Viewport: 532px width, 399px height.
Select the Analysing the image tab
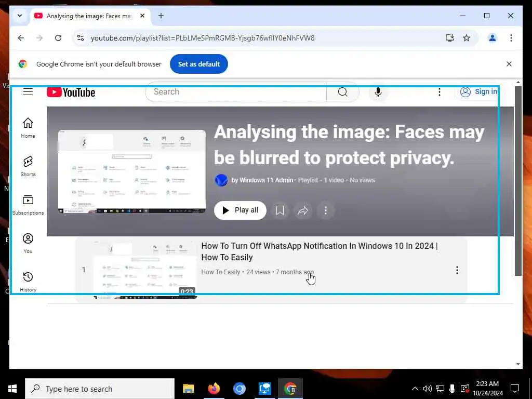[x=89, y=16]
